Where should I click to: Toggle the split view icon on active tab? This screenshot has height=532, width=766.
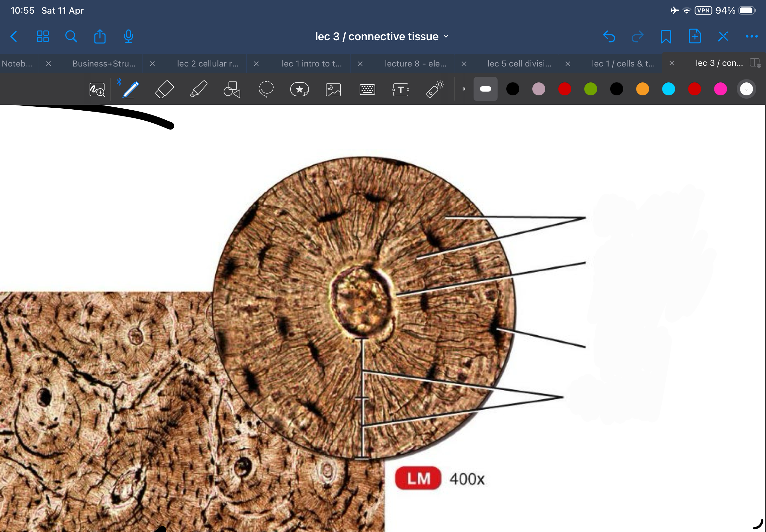click(755, 63)
